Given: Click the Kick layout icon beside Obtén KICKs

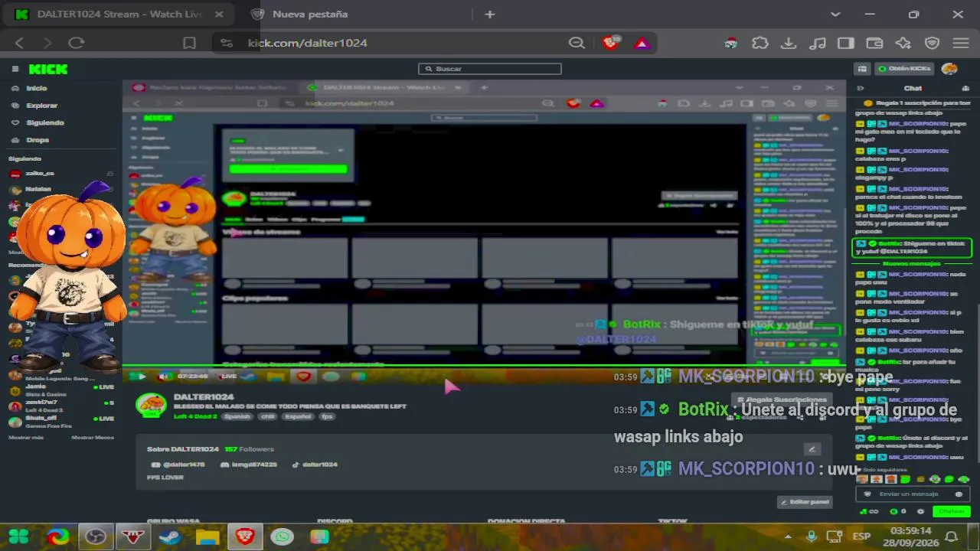Looking at the screenshot, I should pyautogui.click(x=862, y=69).
